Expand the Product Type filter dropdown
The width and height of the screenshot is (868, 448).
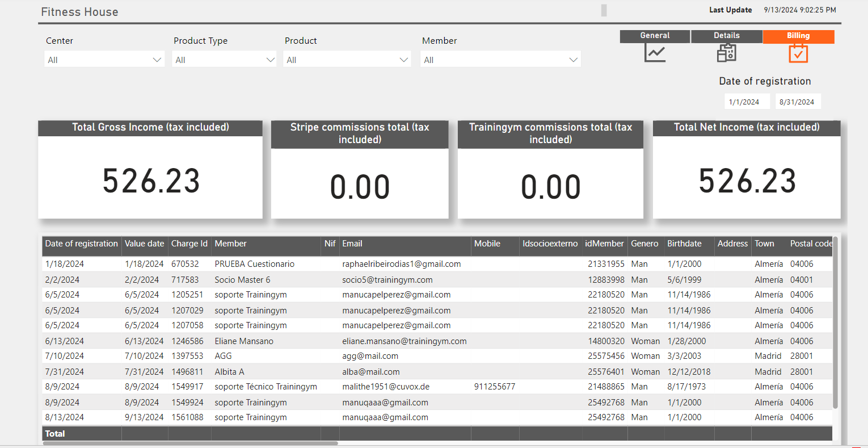click(224, 60)
